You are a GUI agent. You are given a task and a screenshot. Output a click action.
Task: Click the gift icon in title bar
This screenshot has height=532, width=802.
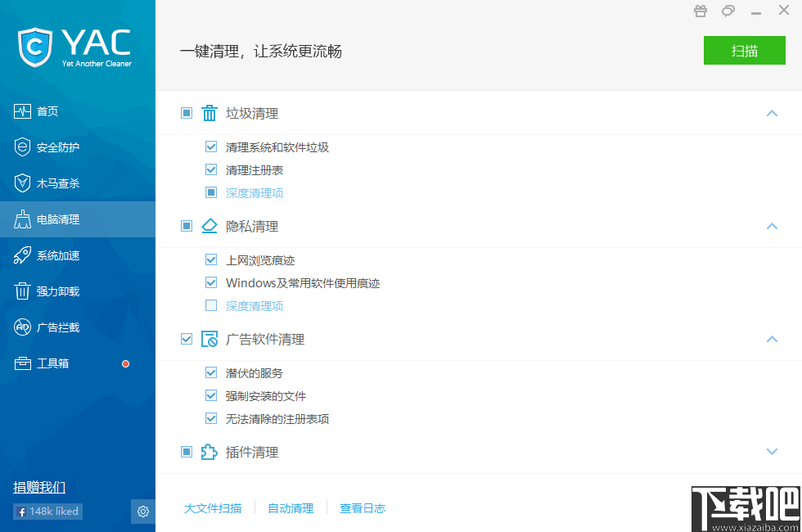pos(700,11)
